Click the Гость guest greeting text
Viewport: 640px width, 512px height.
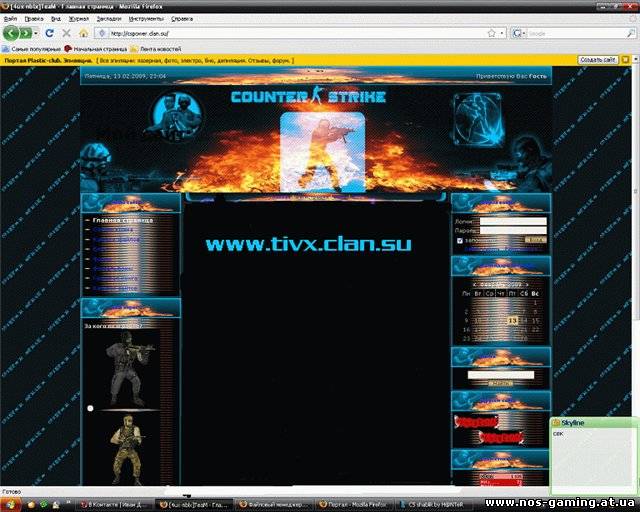pyautogui.click(x=538, y=76)
